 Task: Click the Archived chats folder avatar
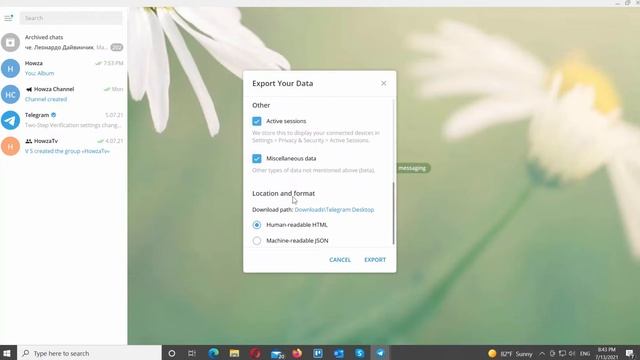coord(10,42)
